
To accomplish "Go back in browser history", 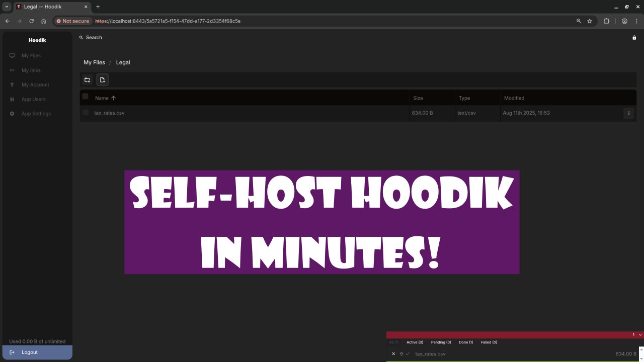I will [7, 21].
